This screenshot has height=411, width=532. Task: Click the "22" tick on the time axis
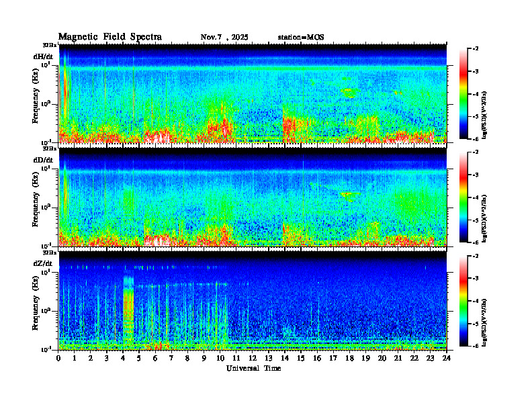[x=414, y=358]
